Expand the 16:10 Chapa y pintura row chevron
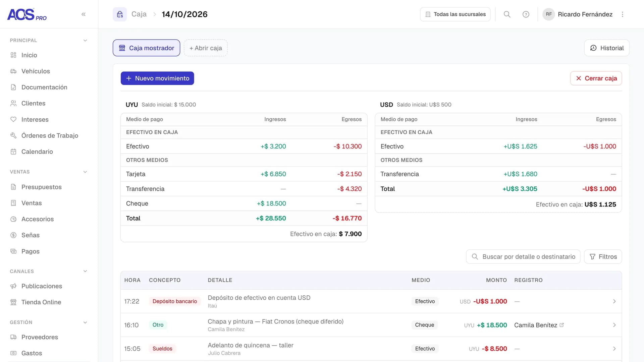 (614, 325)
